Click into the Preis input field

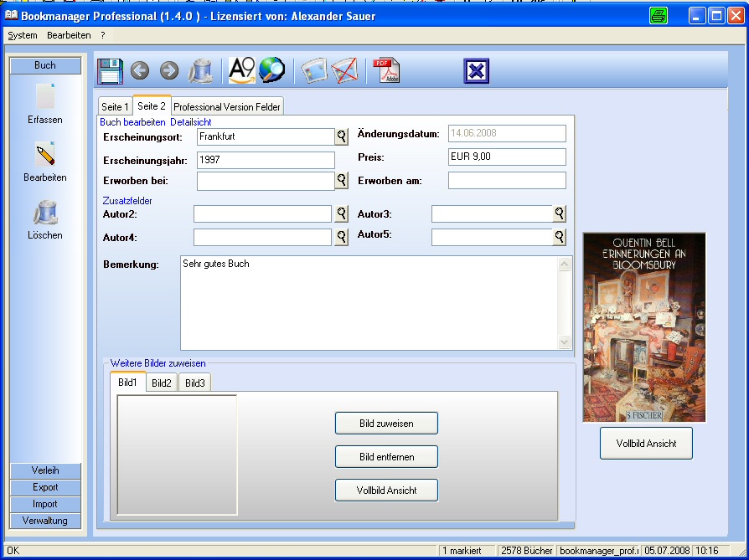507,157
